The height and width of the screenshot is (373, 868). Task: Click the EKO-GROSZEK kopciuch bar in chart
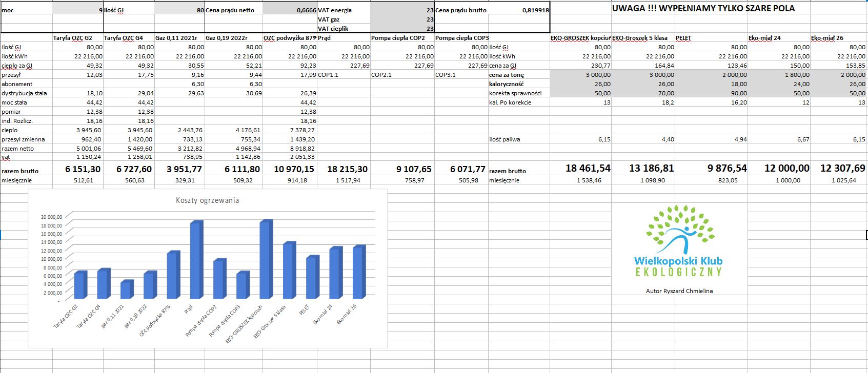tap(266, 259)
